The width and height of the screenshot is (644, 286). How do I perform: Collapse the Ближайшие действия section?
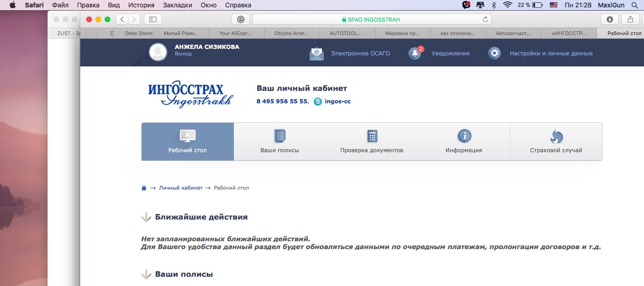(x=146, y=217)
